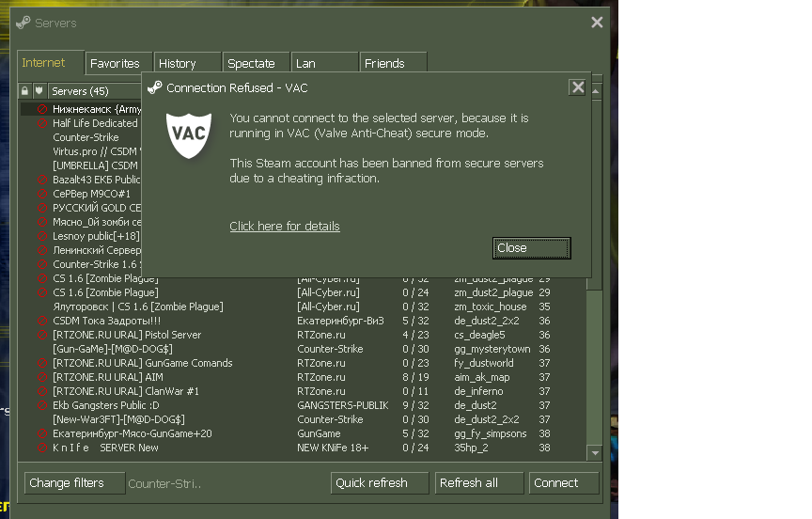Image resolution: width=812 pixels, height=519 pixels.
Task: Click VAC ban icon beside Lesnoy public[+18]
Action: pos(42,236)
